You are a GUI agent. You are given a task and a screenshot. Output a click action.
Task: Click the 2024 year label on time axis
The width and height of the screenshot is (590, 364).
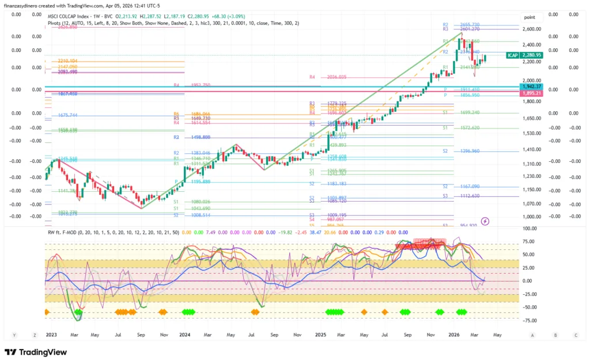point(184,335)
